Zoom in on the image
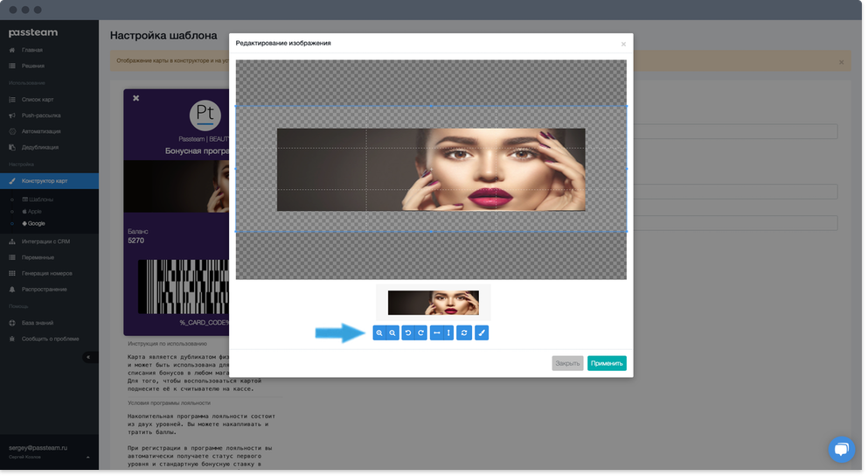The width and height of the screenshot is (868, 476). 379,333
